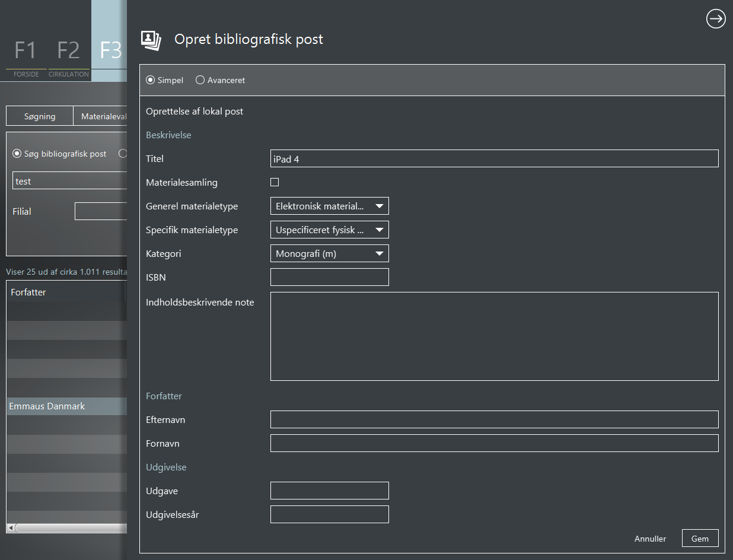
Task: Click the Annuller button
Action: click(x=650, y=539)
